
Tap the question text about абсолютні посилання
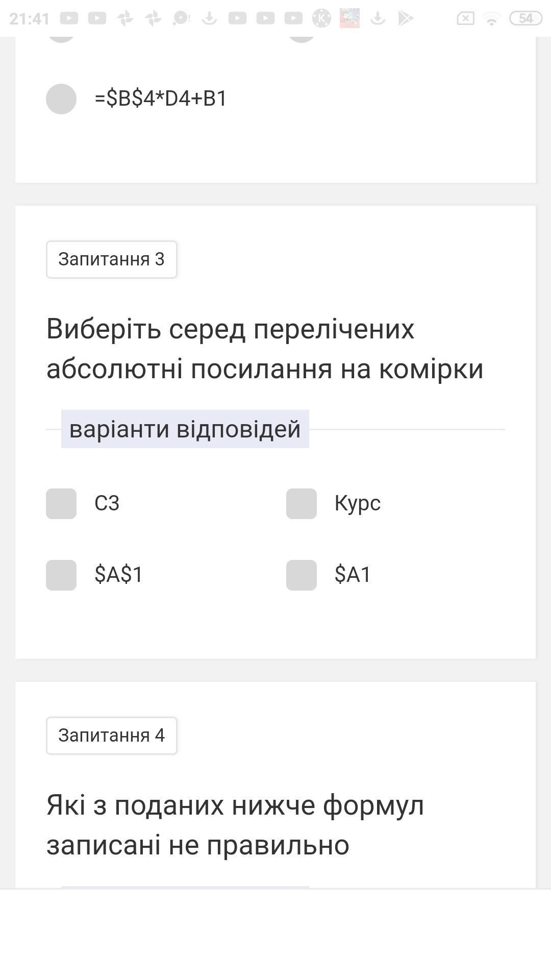tap(265, 349)
